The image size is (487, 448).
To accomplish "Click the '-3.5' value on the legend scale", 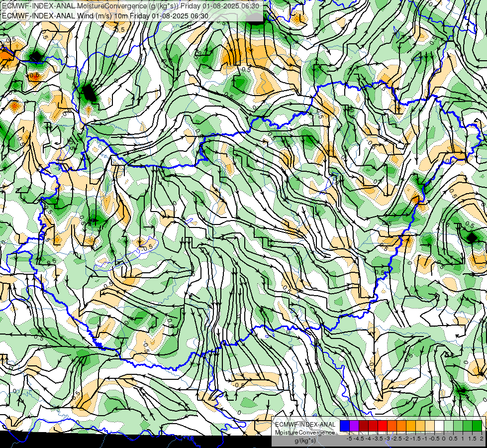I will coord(378,439).
